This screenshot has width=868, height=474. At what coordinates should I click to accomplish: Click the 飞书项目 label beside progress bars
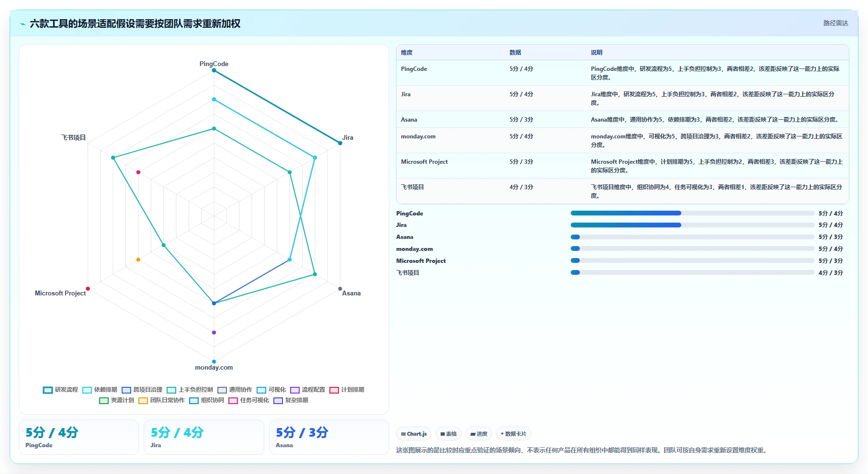pos(408,273)
